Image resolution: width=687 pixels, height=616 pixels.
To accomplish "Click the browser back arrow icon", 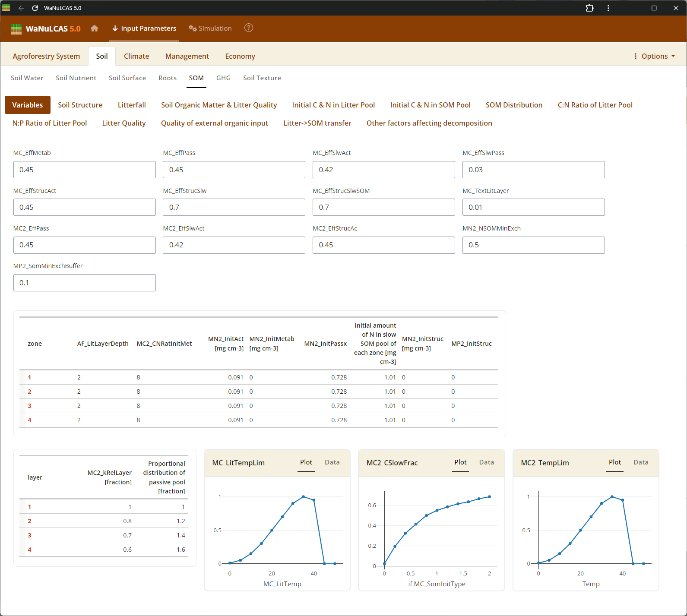I will 21,8.
